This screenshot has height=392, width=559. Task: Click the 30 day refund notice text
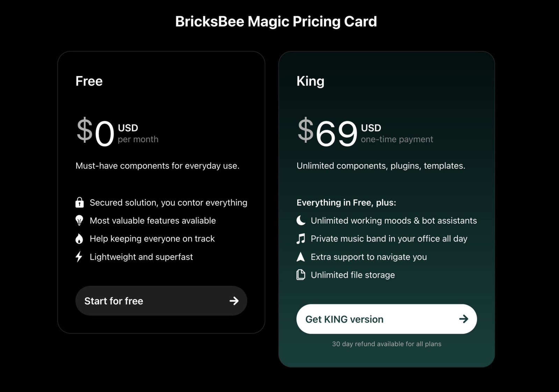point(387,344)
